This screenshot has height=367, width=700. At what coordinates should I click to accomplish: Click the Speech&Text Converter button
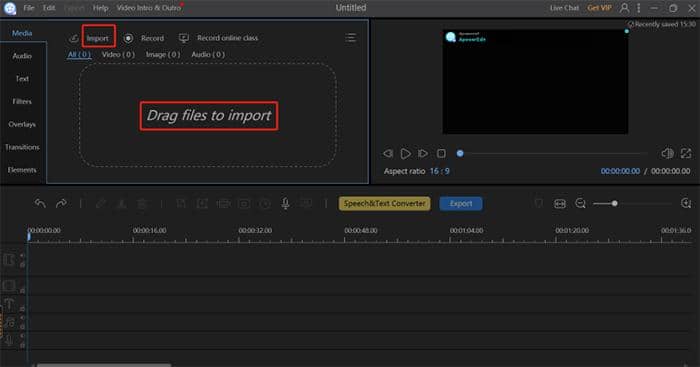(x=384, y=204)
